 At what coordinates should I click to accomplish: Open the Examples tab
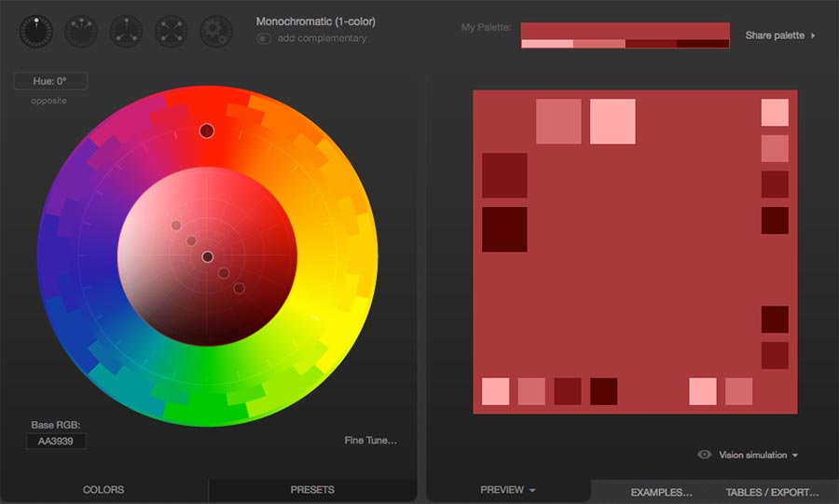pos(661,492)
